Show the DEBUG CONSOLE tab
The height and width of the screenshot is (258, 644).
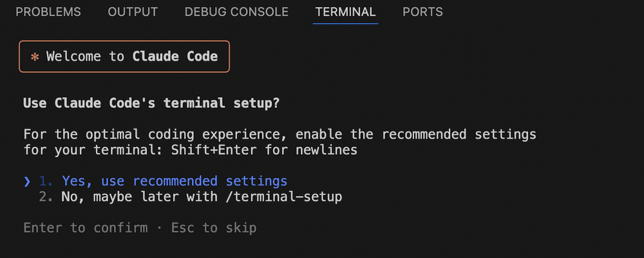click(x=236, y=12)
